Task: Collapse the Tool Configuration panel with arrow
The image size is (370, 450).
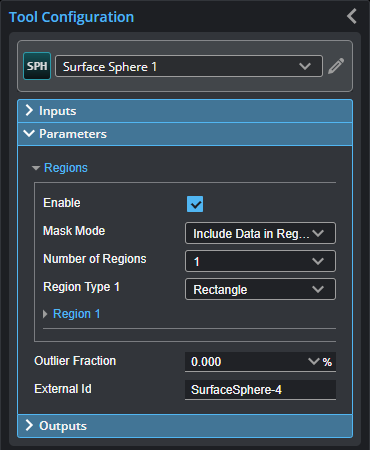Action: pyautogui.click(x=352, y=16)
